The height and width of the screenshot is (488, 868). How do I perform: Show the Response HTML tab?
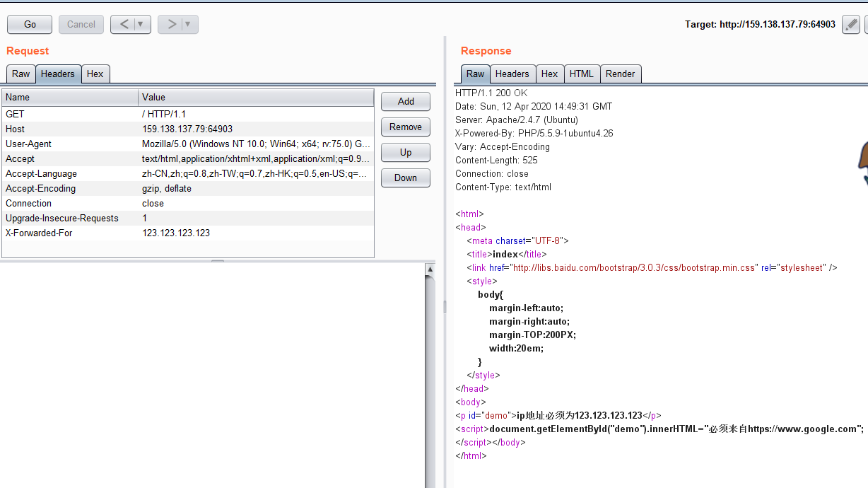point(582,74)
